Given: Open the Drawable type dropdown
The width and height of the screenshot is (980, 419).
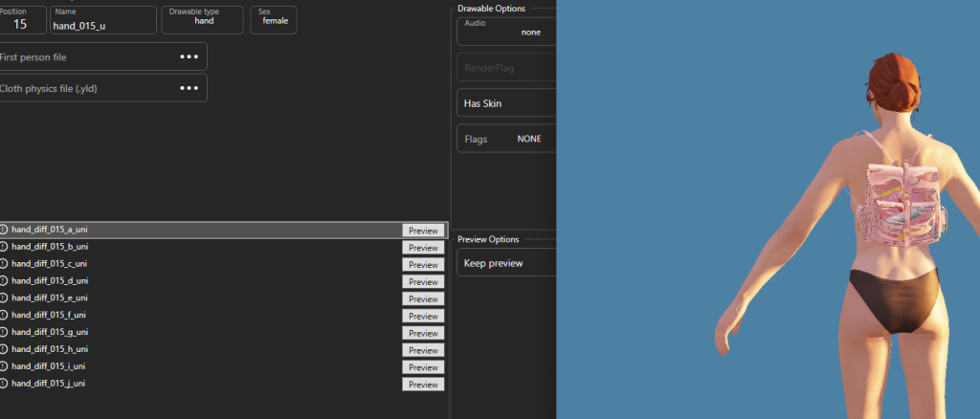Looking at the screenshot, I should pyautogui.click(x=203, y=20).
